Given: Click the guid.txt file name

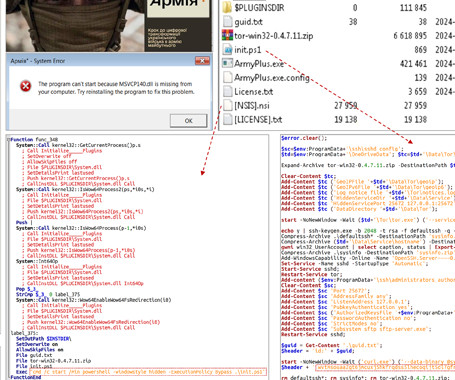Looking at the screenshot, I should point(248,22).
